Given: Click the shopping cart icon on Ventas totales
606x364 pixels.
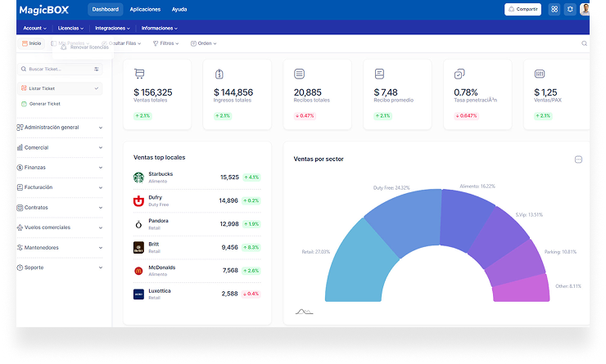Looking at the screenshot, I should [139, 74].
